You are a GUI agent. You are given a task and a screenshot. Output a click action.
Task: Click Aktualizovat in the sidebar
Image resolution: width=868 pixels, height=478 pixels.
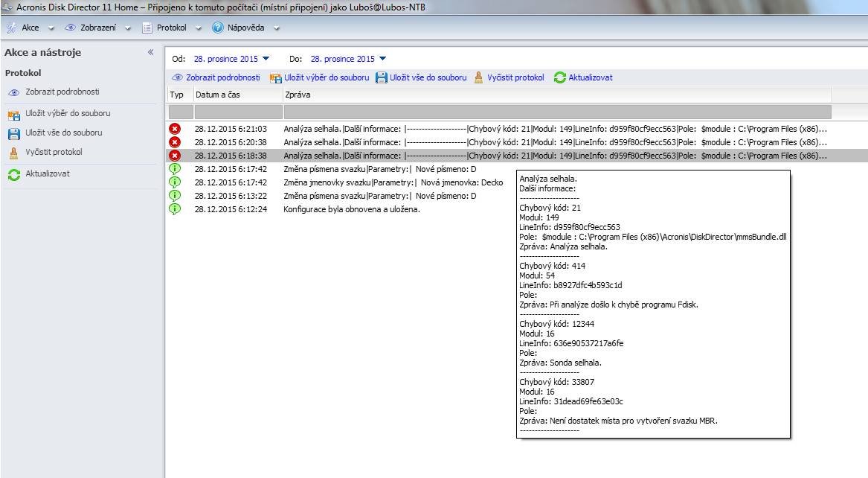tap(48, 173)
